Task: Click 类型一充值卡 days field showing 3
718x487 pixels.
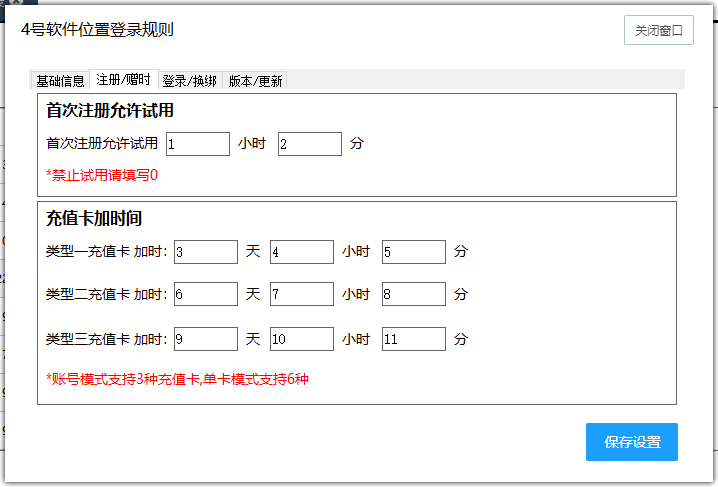Action: tap(206, 252)
